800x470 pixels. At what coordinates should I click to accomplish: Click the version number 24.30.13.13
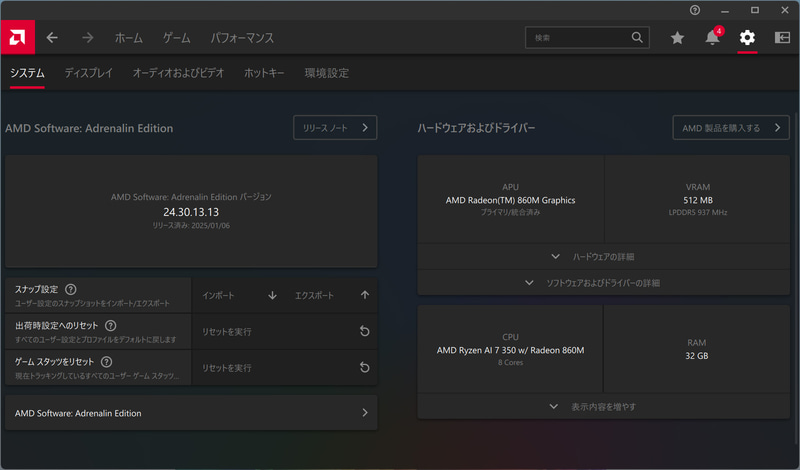click(191, 212)
